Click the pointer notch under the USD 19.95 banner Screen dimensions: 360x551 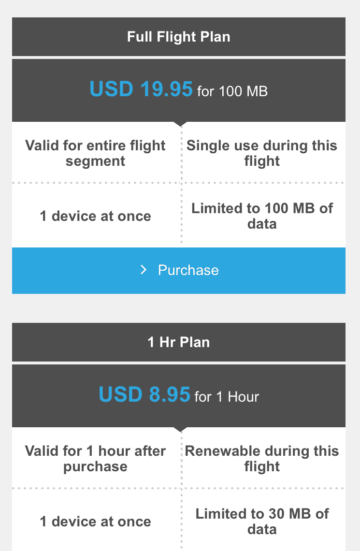coord(180,124)
